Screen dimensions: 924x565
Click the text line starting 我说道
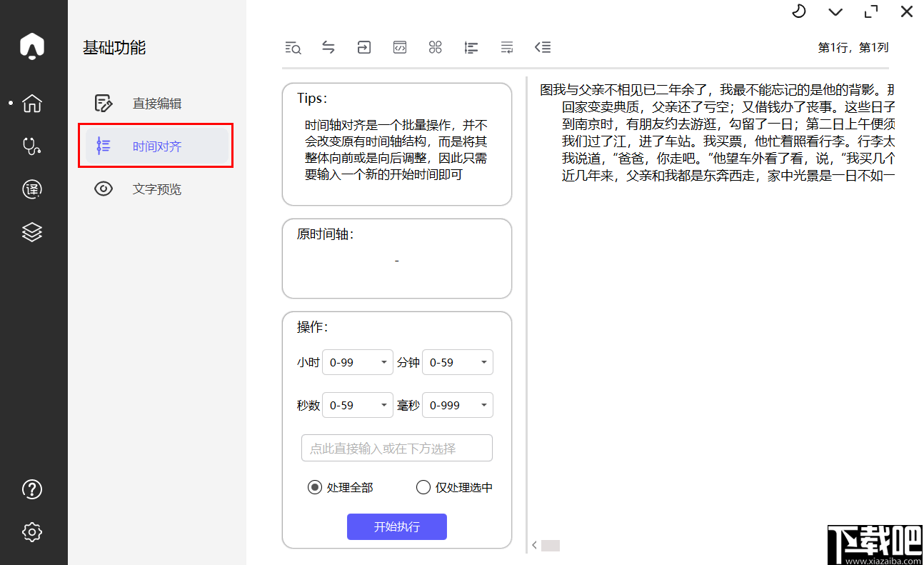coord(728,159)
